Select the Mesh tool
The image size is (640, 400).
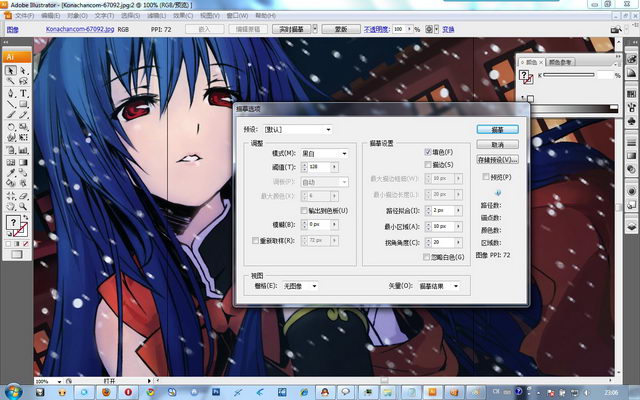[11, 162]
